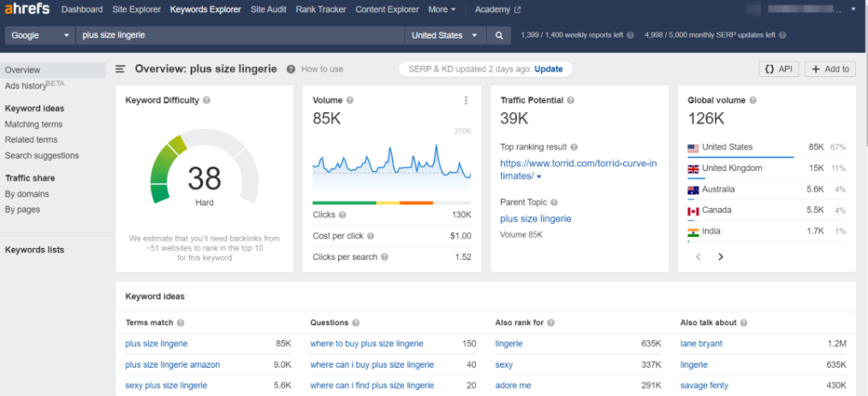
Task: Select Overview in the sidebar
Action: pyautogui.click(x=53, y=70)
